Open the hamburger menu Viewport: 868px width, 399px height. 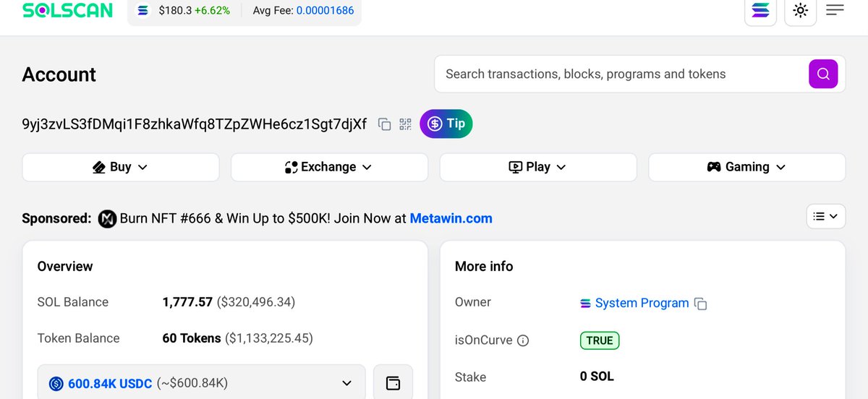tap(835, 10)
